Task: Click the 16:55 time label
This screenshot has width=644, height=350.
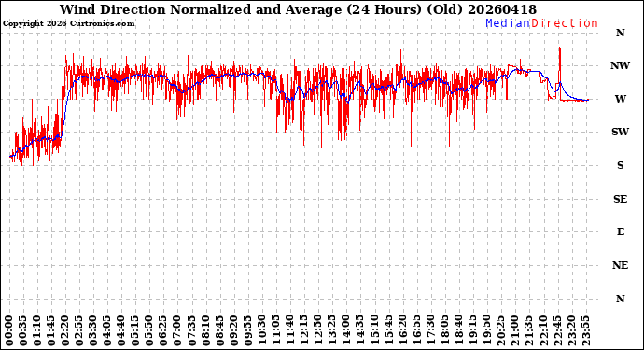Action: (x=416, y=330)
